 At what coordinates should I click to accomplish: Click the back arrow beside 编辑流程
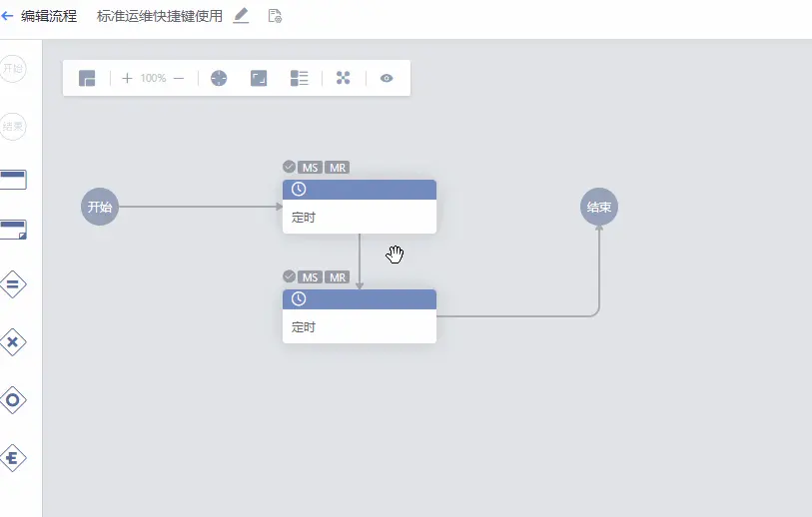pyautogui.click(x=8, y=16)
